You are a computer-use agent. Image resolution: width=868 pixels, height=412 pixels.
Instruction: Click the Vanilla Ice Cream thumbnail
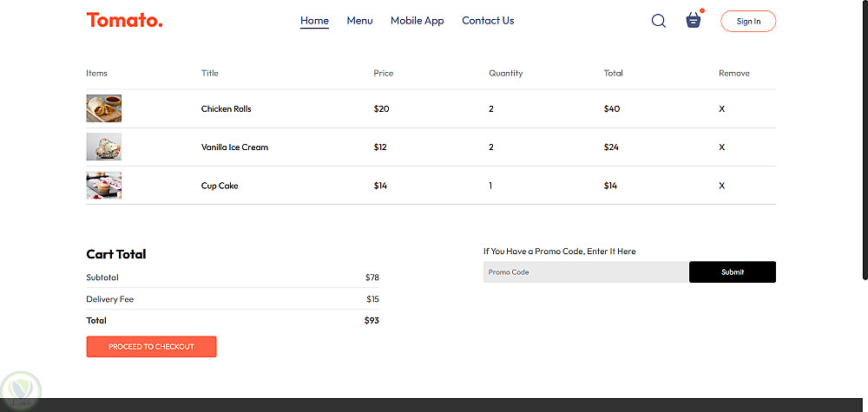click(103, 147)
